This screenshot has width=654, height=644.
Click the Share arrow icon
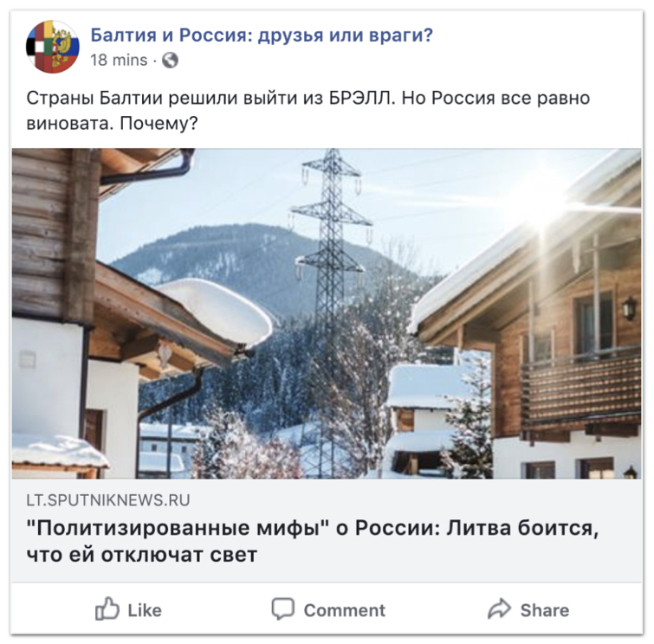[x=499, y=609]
